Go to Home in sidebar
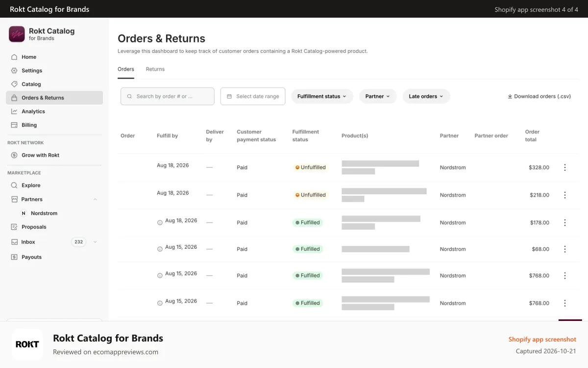This screenshot has height=368, width=588. (54, 57)
